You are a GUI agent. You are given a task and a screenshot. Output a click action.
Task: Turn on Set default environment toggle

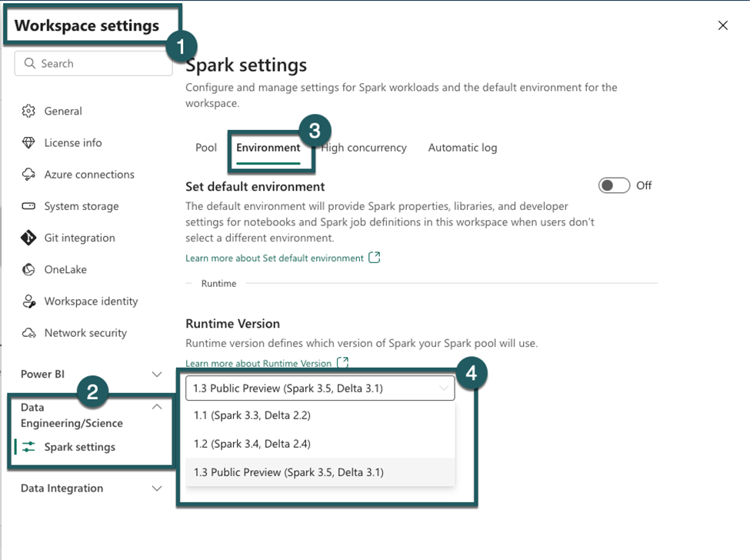614,185
